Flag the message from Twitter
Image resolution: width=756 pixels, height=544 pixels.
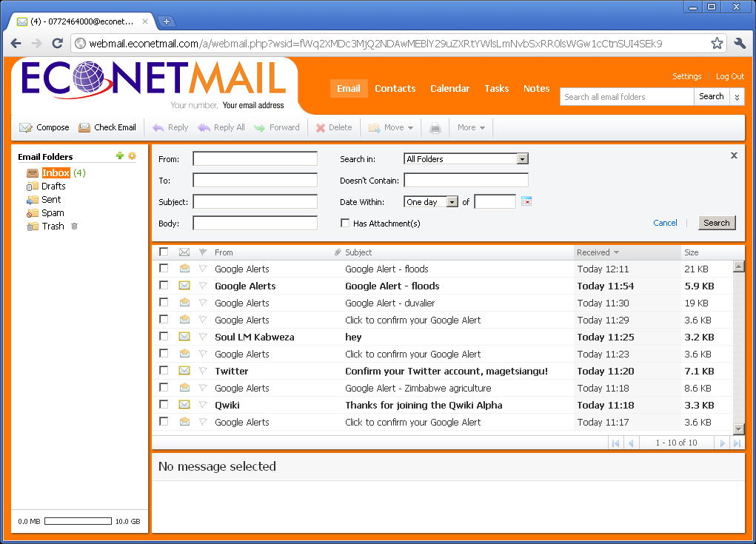click(x=202, y=370)
